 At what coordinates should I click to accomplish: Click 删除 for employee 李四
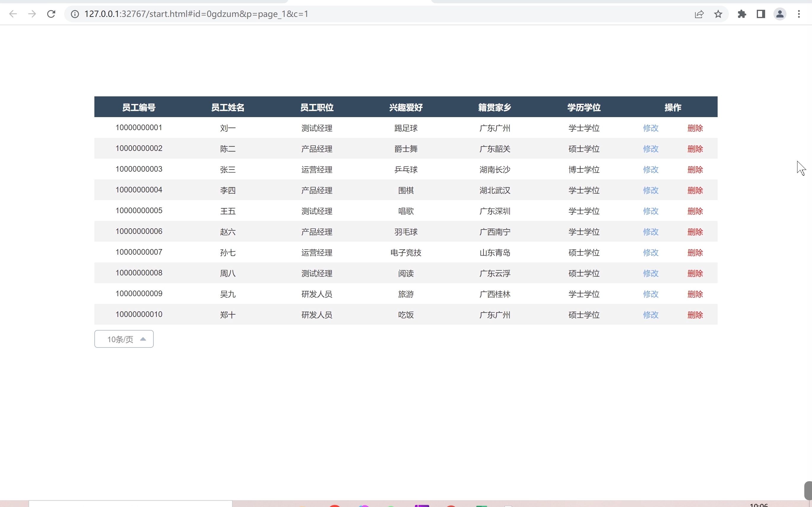695,190
